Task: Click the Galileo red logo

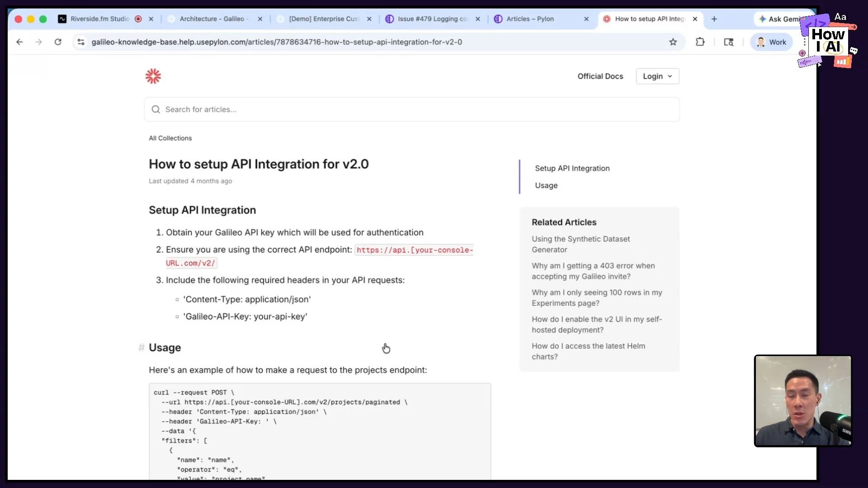Action: click(x=153, y=76)
